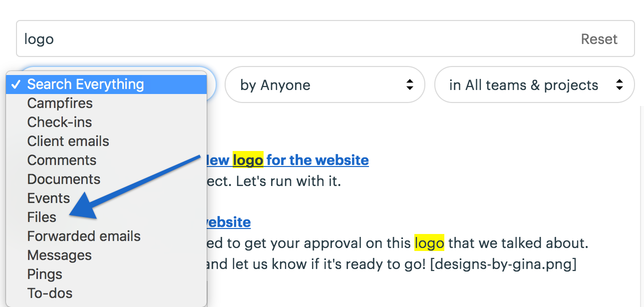This screenshot has width=644, height=307.
Task: Select Check-ins from the dropdown menu
Action: click(59, 122)
